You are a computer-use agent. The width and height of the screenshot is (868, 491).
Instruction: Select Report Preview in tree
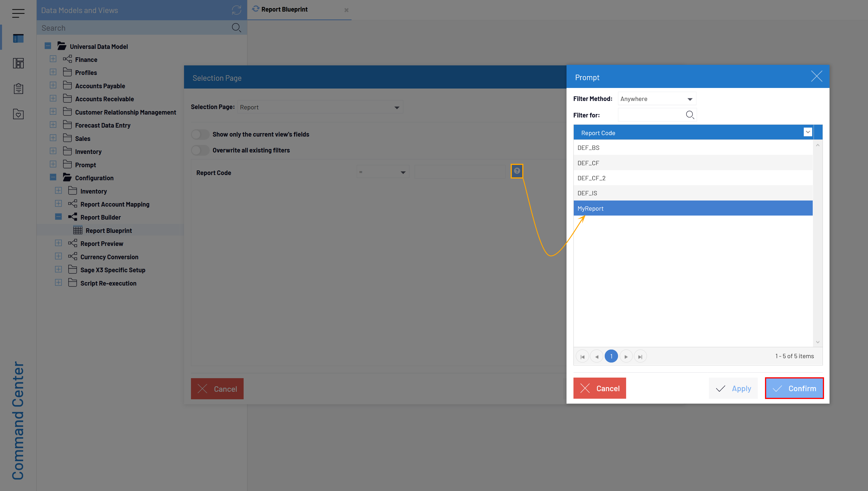pyautogui.click(x=102, y=244)
